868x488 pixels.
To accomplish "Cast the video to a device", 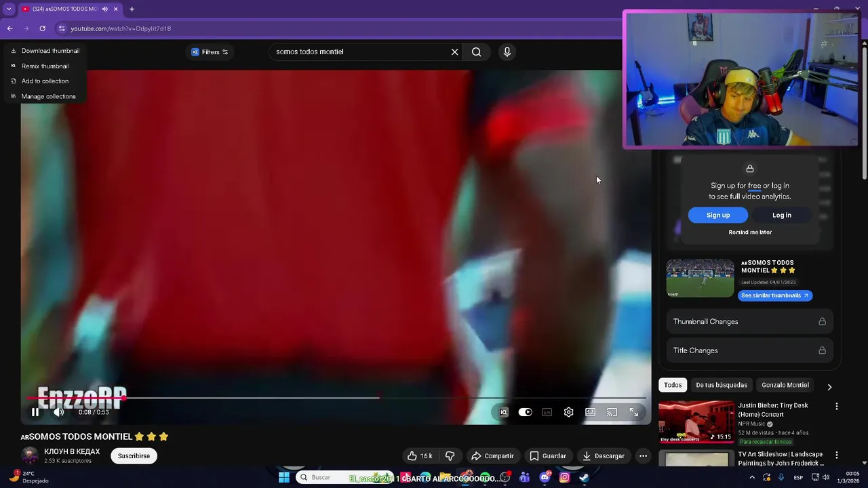I will click(612, 412).
